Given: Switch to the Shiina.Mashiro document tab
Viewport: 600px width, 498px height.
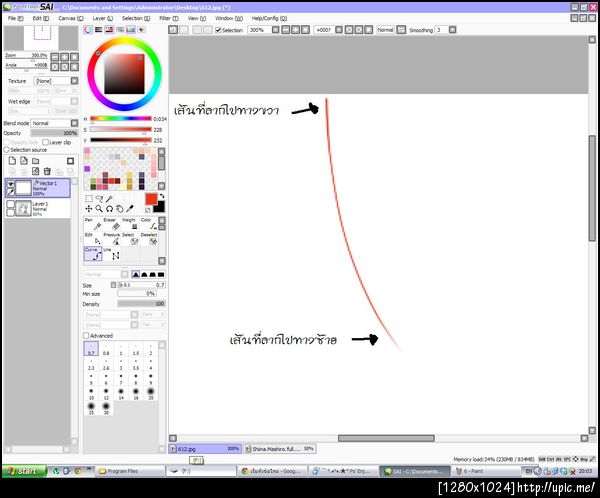Looking at the screenshot, I should (x=279, y=449).
